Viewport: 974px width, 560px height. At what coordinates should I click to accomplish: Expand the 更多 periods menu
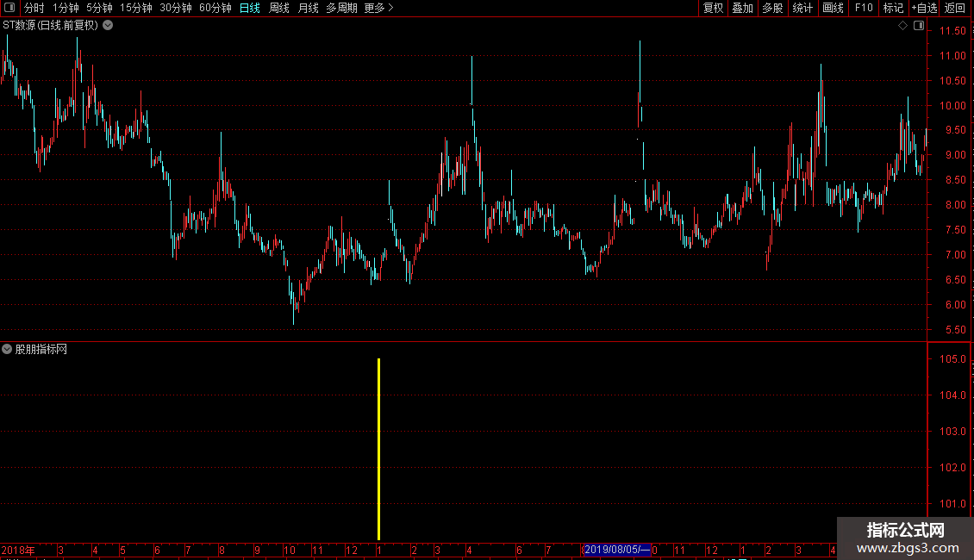[x=378, y=8]
